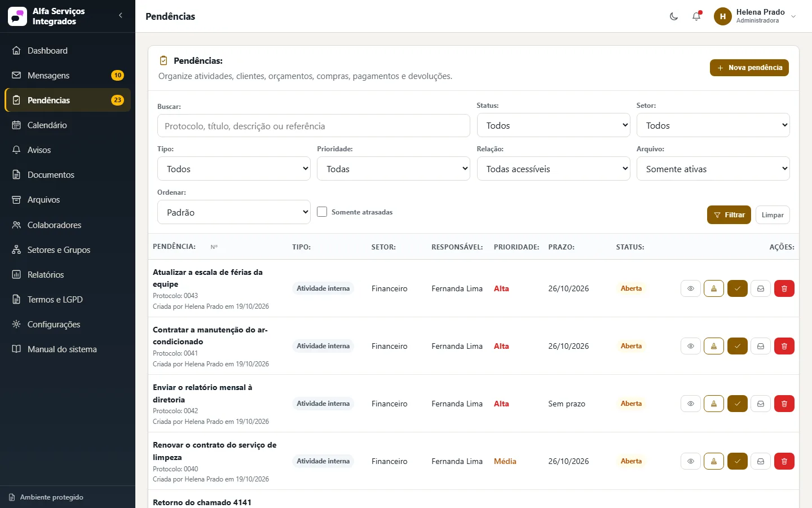Apply filters with the Filtrar button
The width and height of the screenshot is (812, 508).
(x=729, y=215)
